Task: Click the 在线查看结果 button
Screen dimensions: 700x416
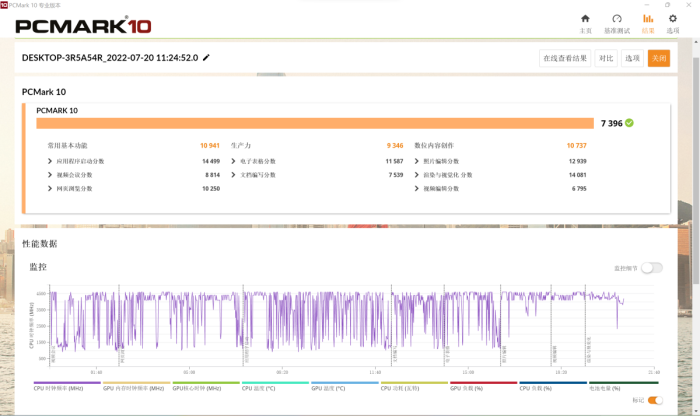Action: (565, 58)
